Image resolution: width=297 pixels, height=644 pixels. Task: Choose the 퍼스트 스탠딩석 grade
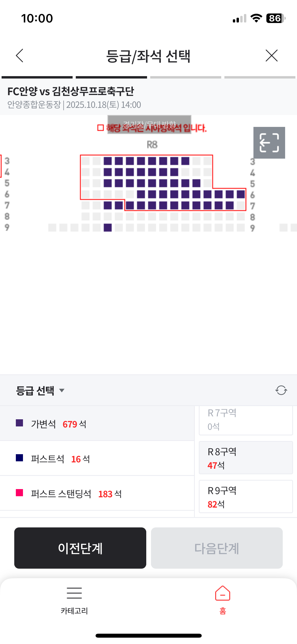[97, 494]
